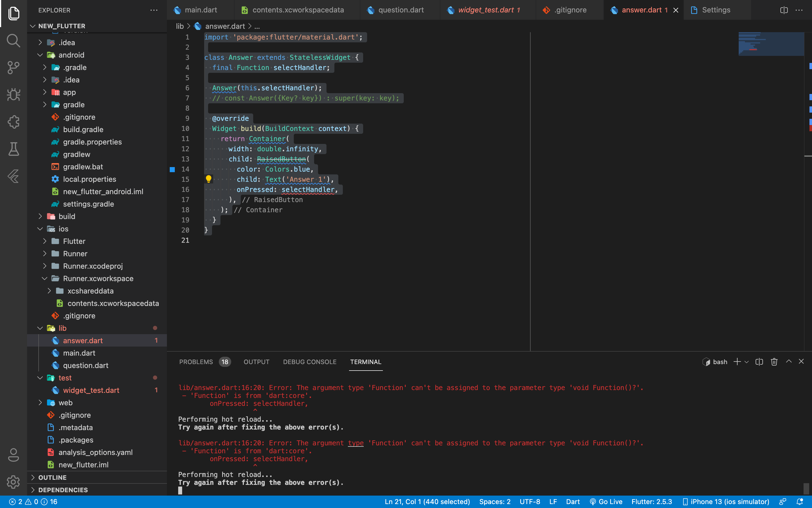Select the bash terminal label
Image resolution: width=812 pixels, height=508 pixels.
click(x=715, y=362)
